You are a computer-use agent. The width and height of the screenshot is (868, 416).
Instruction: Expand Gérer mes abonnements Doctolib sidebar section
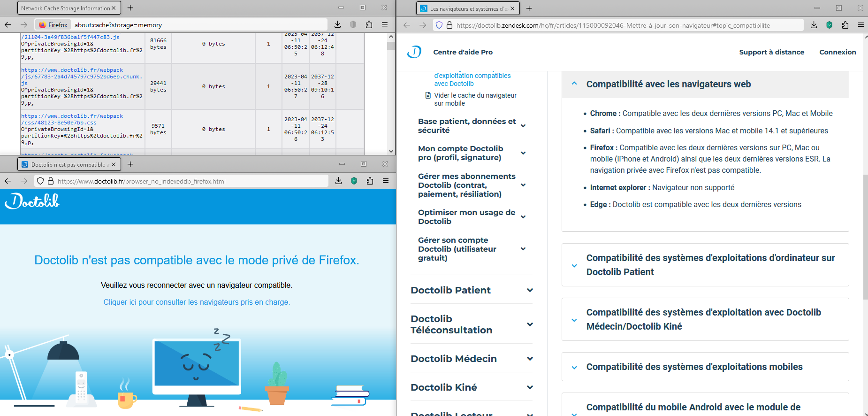523,185
